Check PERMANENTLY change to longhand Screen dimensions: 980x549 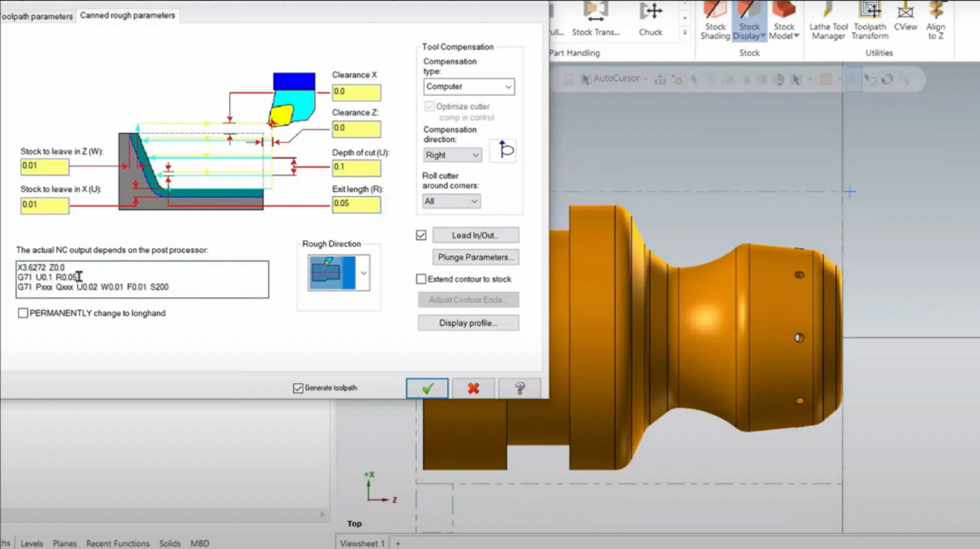click(23, 313)
